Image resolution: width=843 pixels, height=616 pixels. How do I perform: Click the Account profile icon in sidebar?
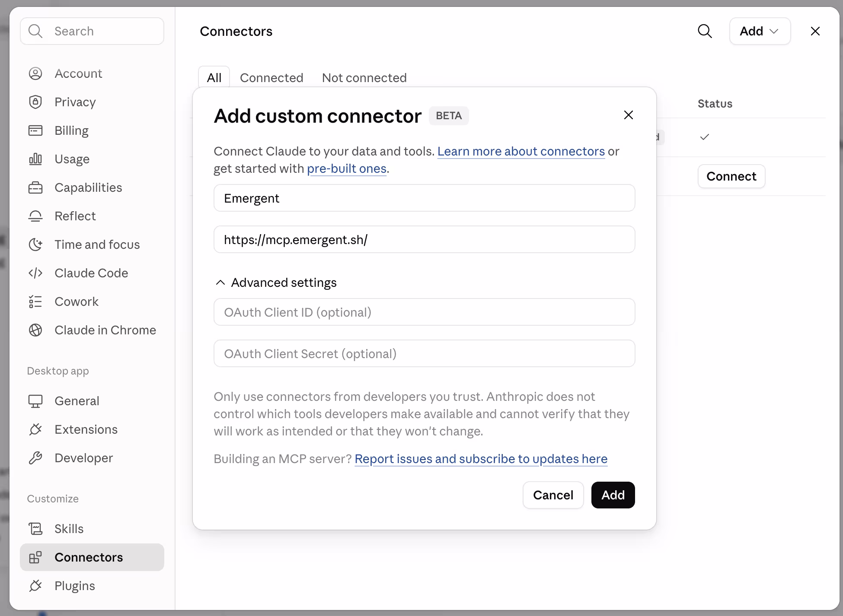coord(35,73)
